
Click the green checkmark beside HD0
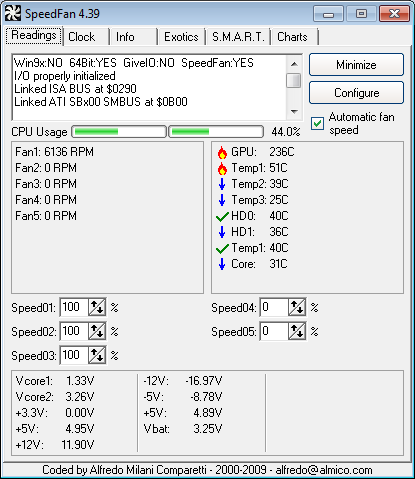point(222,217)
